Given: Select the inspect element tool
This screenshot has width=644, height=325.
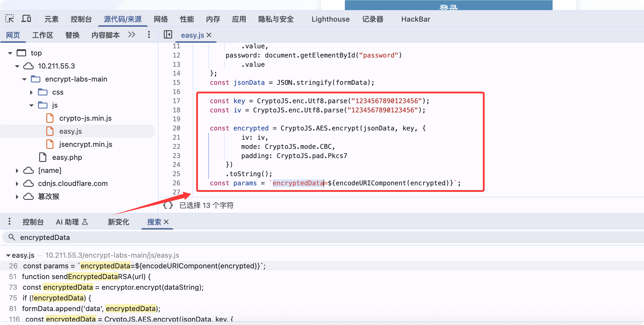Looking at the screenshot, I should 10,18.
